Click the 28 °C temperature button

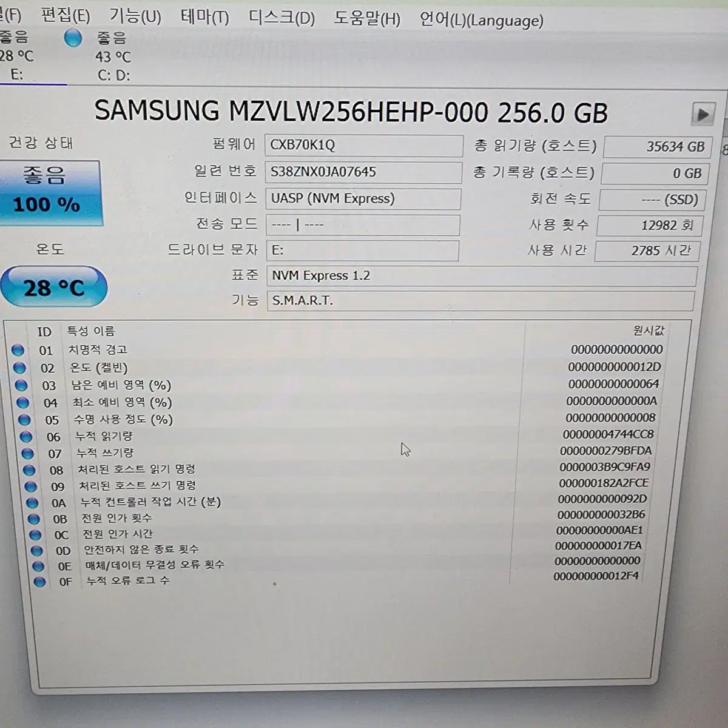[53, 287]
